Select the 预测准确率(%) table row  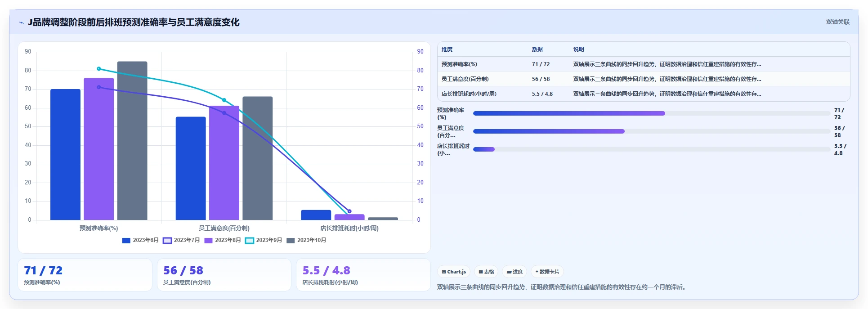(x=644, y=64)
